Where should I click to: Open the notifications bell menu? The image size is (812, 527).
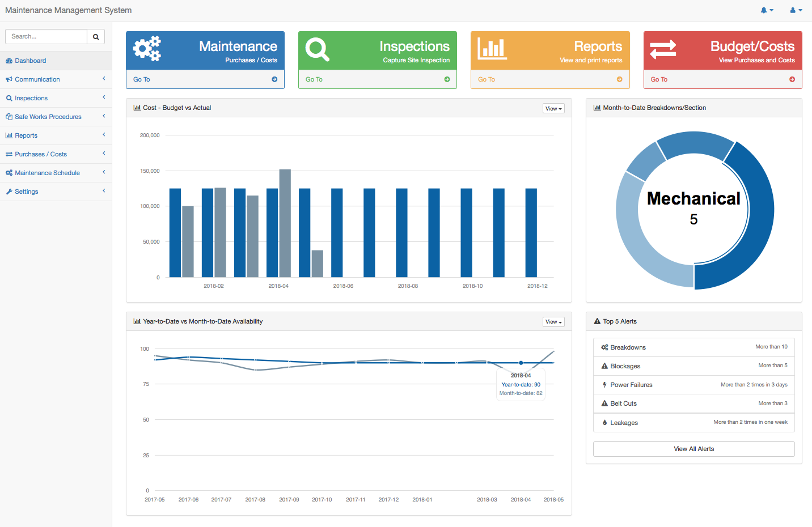click(766, 10)
